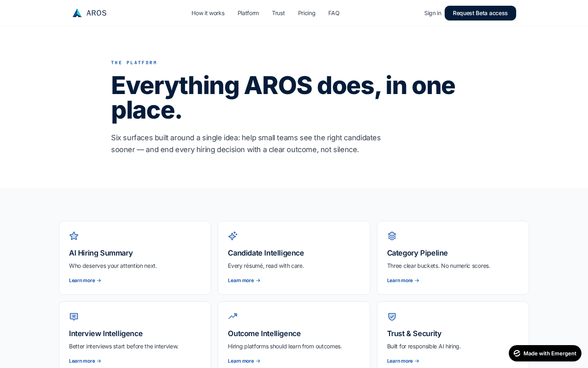Click the Emergent logo icon in the badge
588x368 pixels.
(x=517, y=353)
